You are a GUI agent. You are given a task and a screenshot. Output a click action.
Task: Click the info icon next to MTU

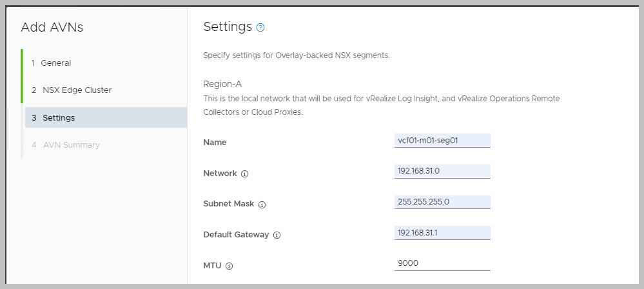pos(229,266)
